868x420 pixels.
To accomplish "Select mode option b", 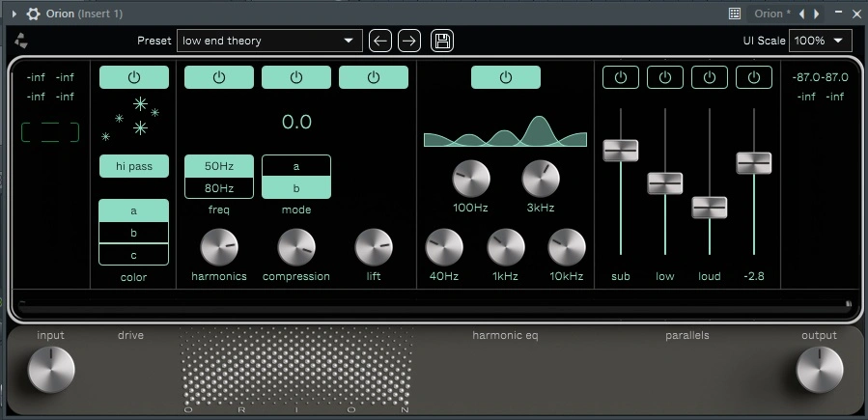I will [x=296, y=188].
